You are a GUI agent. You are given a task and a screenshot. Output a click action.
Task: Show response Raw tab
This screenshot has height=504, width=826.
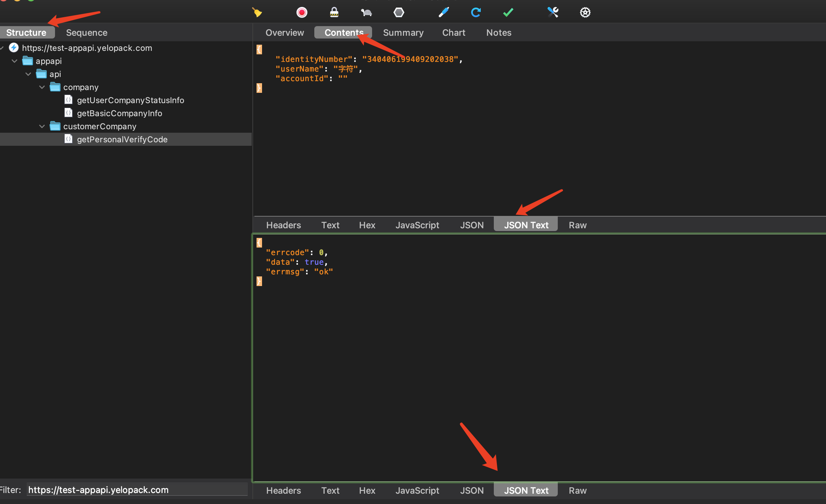pyautogui.click(x=577, y=491)
